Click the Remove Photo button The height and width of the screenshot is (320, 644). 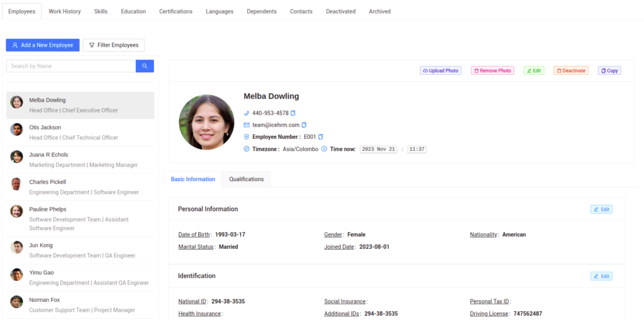[492, 71]
